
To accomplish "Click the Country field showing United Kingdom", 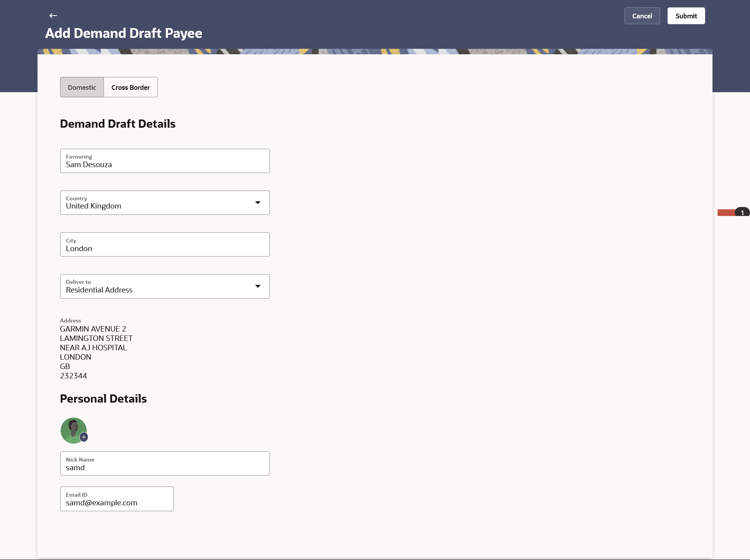I will (156, 203).
